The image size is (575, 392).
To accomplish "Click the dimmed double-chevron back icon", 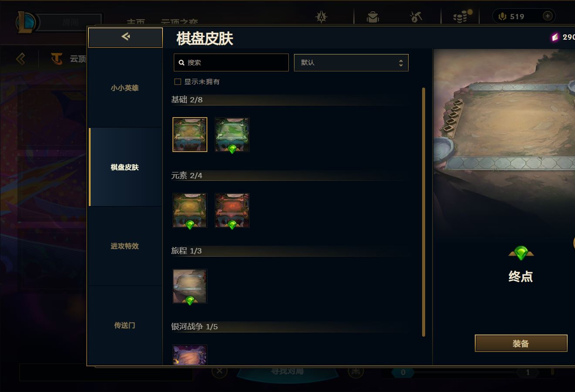I will pos(20,58).
